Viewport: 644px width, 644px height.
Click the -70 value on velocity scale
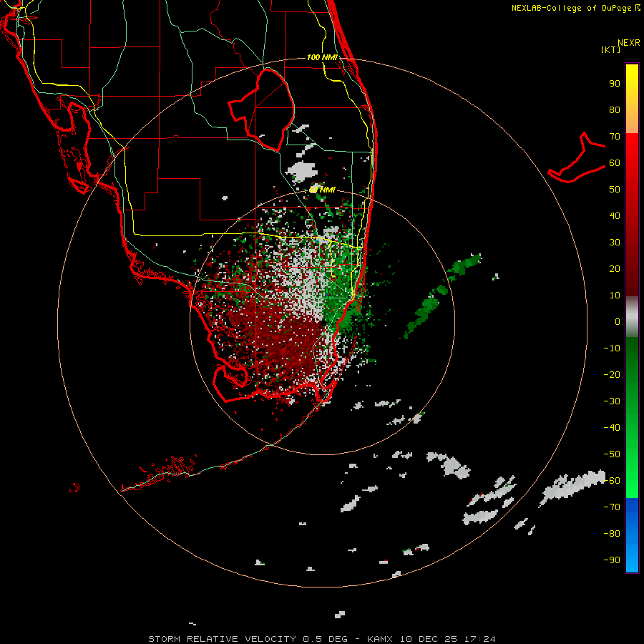point(612,507)
